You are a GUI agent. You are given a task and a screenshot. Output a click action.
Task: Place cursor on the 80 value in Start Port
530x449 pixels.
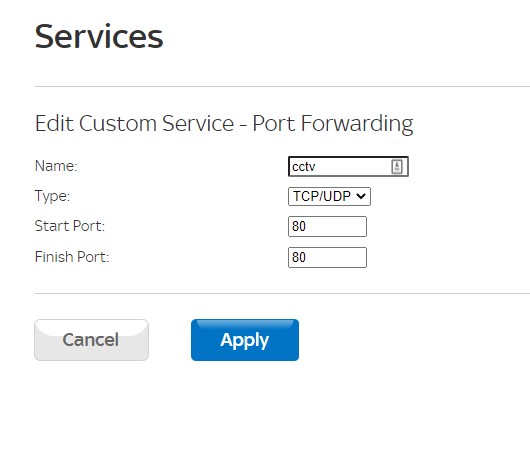[x=299, y=226]
